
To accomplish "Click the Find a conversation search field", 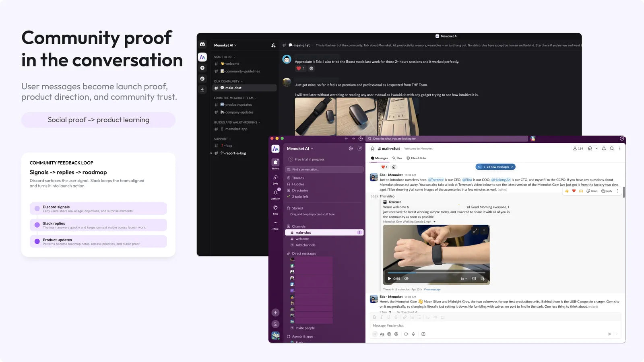I will tap(324, 169).
